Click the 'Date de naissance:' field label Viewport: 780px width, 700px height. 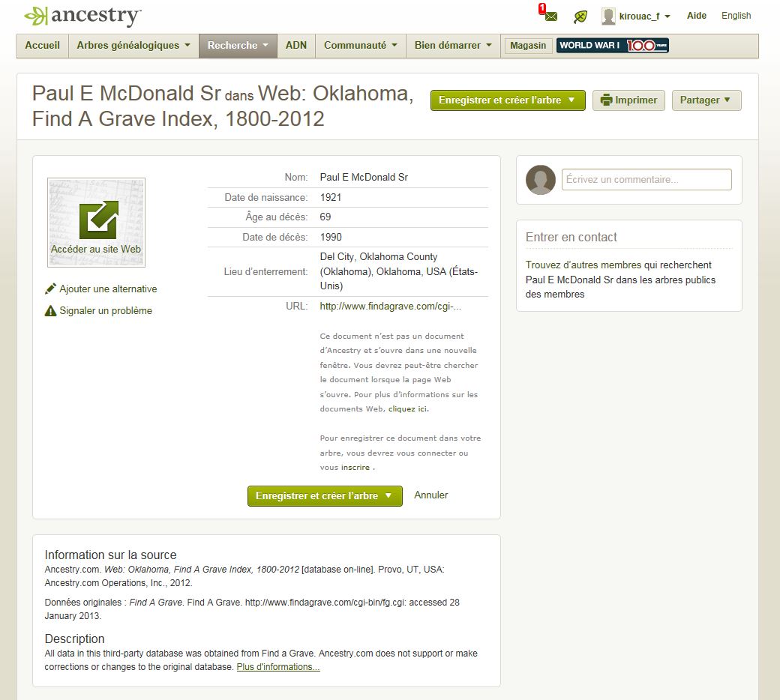click(266, 197)
